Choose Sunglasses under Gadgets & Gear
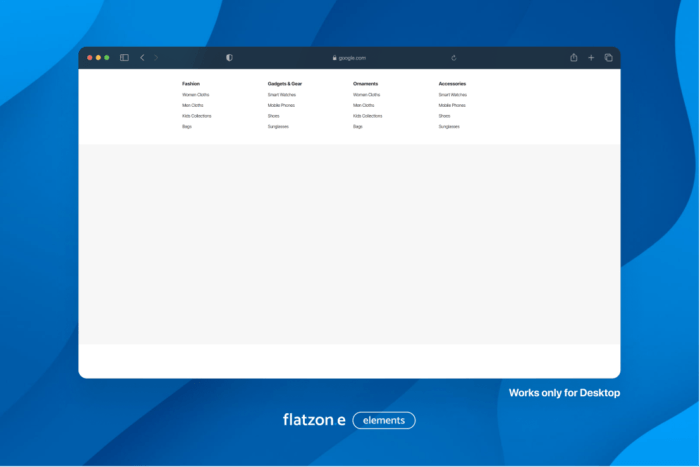The height and width of the screenshot is (467, 700). tap(279, 127)
